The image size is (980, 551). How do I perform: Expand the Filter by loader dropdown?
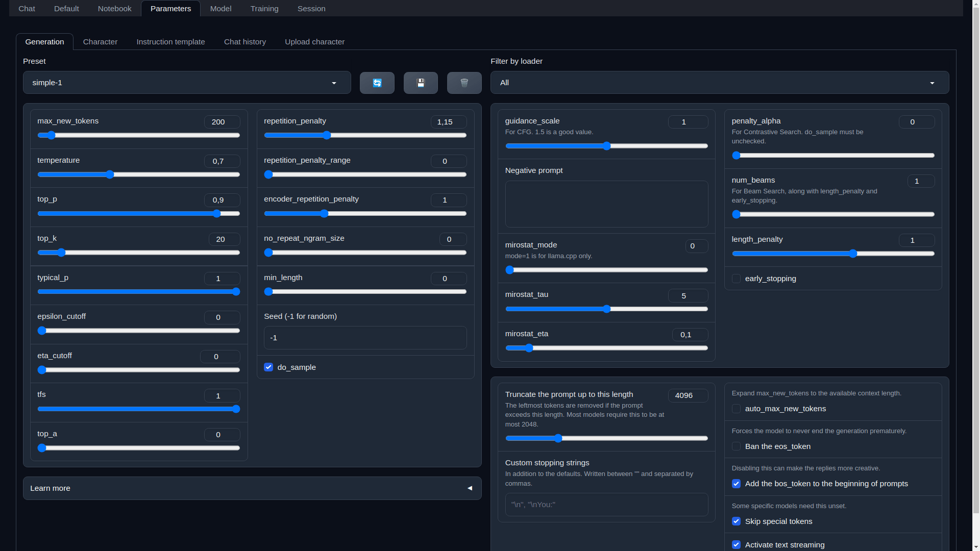(932, 82)
